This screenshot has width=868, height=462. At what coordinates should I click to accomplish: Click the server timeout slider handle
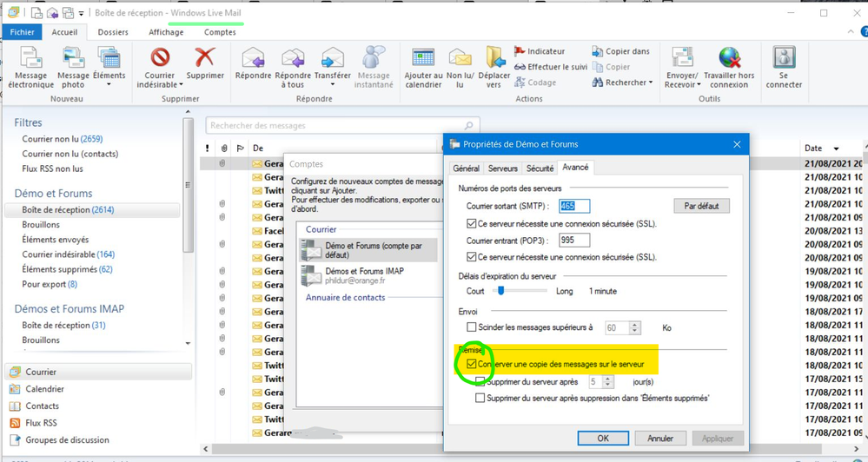(x=501, y=291)
